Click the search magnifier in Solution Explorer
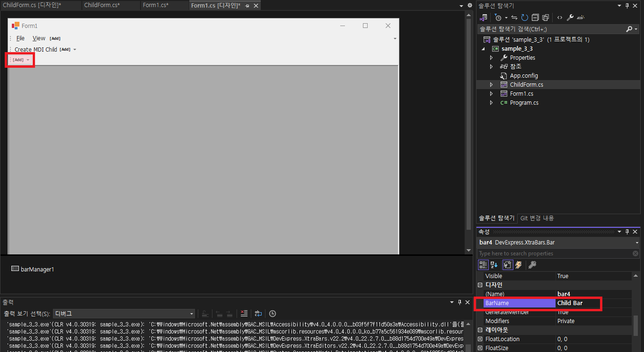The height and width of the screenshot is (352, 644). pos(629,29)
